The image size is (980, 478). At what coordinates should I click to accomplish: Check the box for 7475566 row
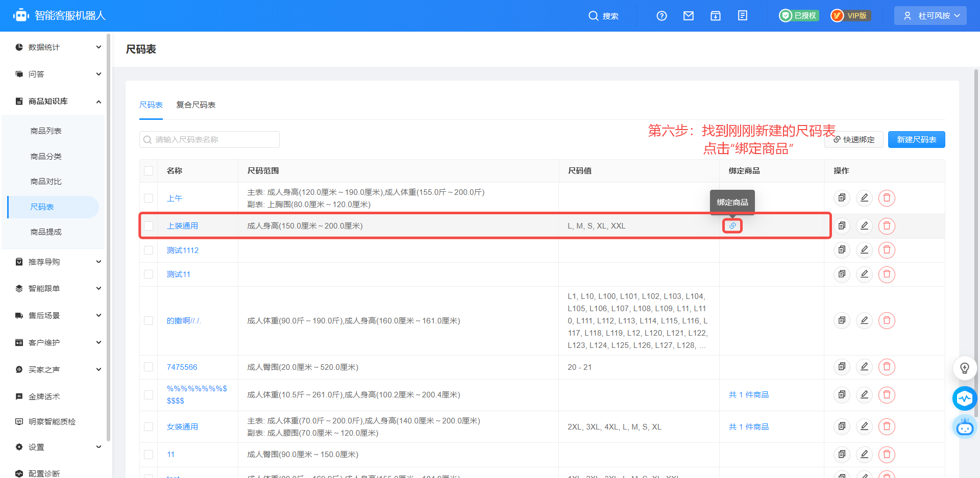pos(149,367)
